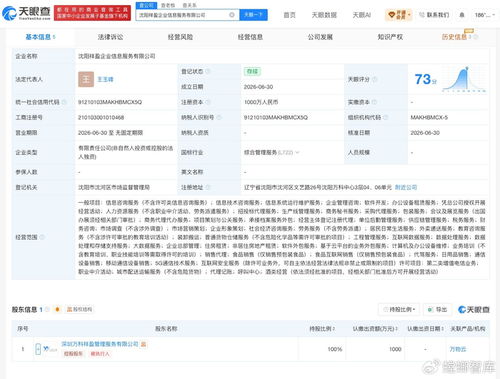
Task: Switch to the 公司发展 tab
Action: click(320, 37)
